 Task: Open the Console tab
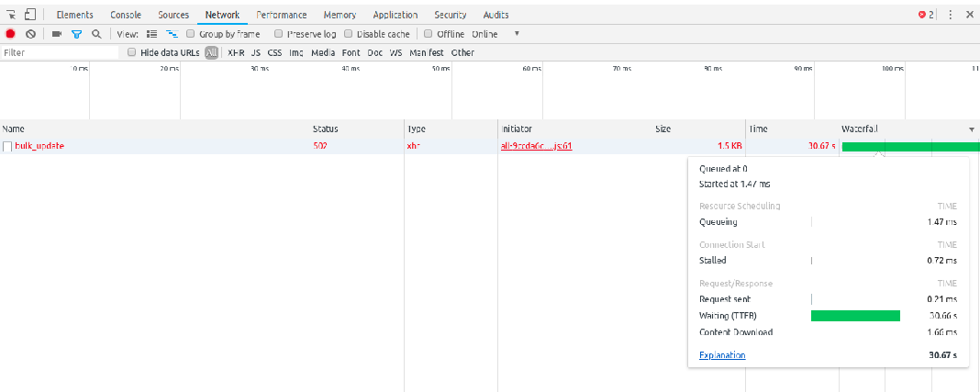[x=126, y=15]
